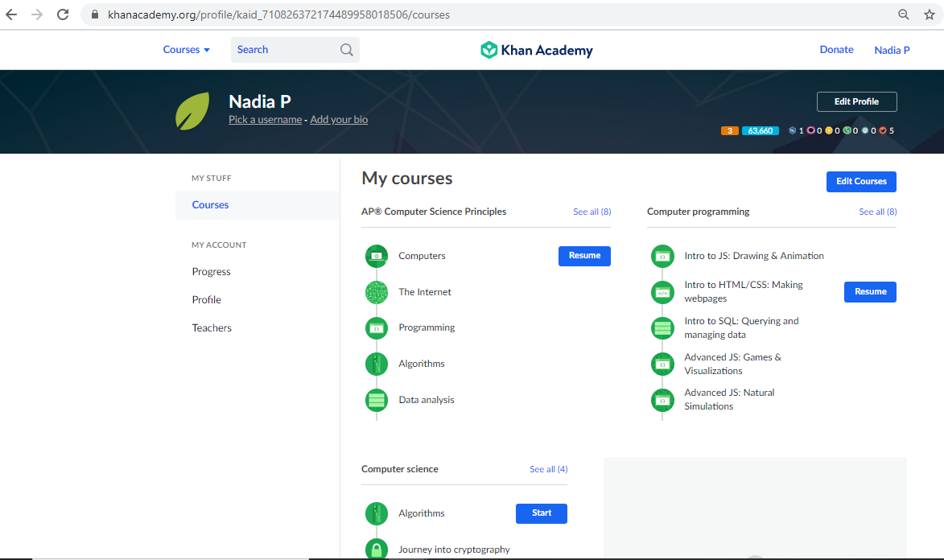Image resolution: width=944 pixels, height=560 pixels.
Task: Click the Journey into cryptography lock icon
Action: [x=377, y=549]
